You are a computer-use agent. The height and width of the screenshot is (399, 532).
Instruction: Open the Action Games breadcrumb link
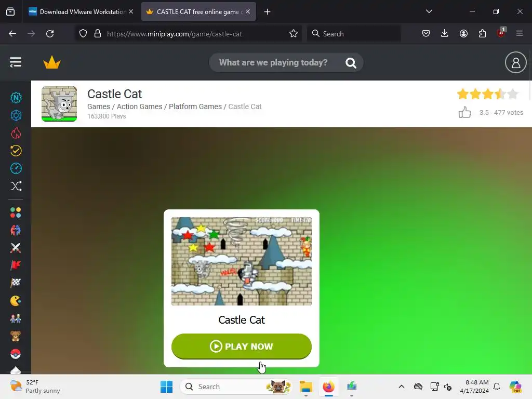click(139, 107)
